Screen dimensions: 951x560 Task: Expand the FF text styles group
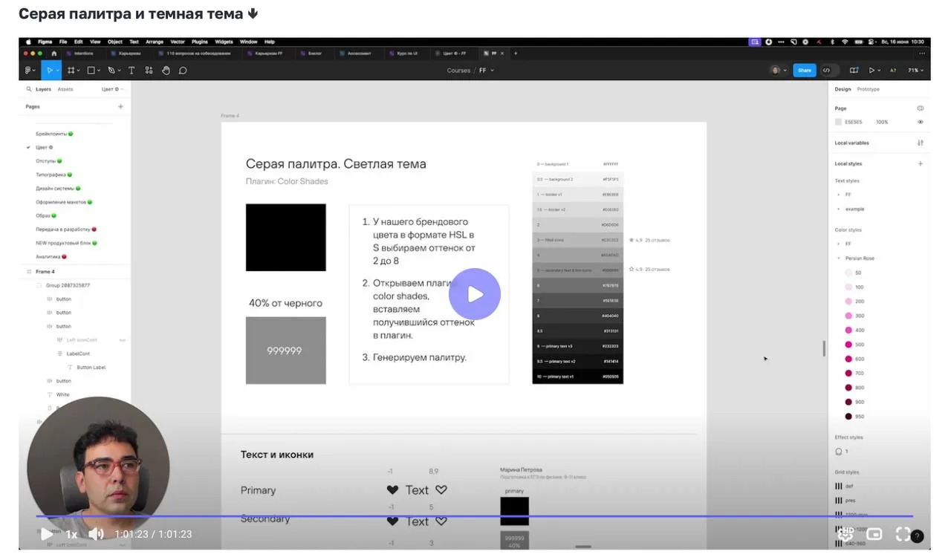point(839,195)
